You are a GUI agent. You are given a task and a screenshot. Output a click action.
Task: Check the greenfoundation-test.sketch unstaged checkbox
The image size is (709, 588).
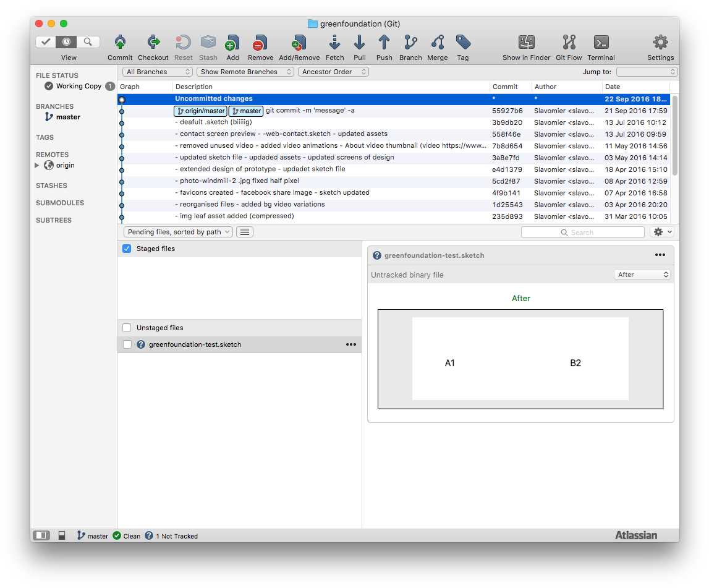127,344
